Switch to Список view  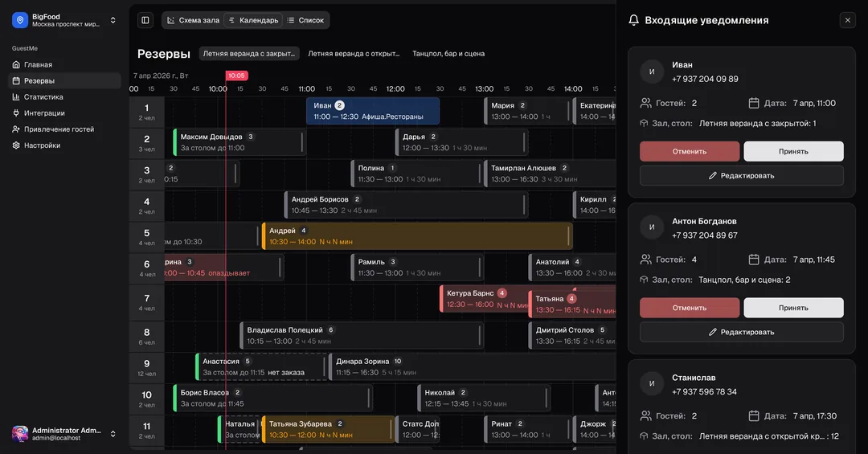(x=305, y=20)
